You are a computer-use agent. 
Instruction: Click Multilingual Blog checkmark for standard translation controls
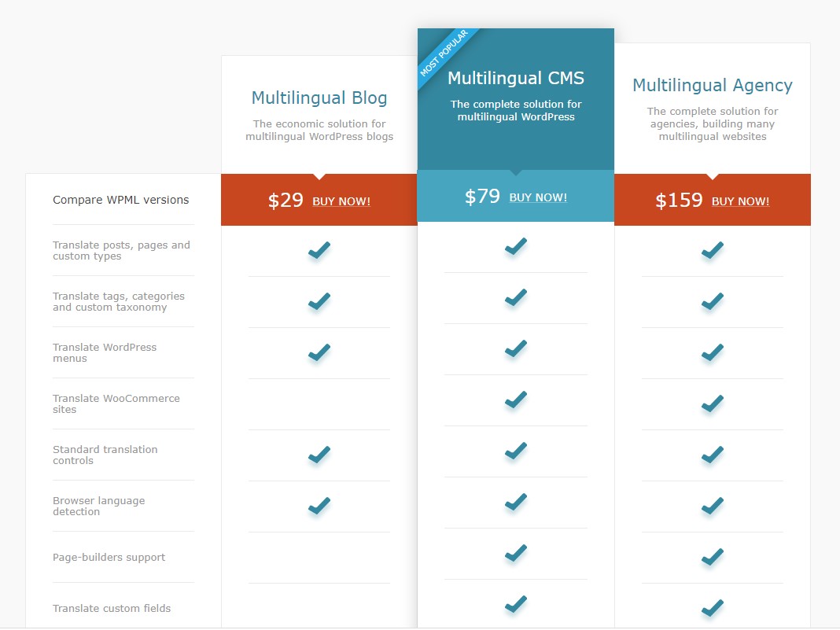pos(319,455)
